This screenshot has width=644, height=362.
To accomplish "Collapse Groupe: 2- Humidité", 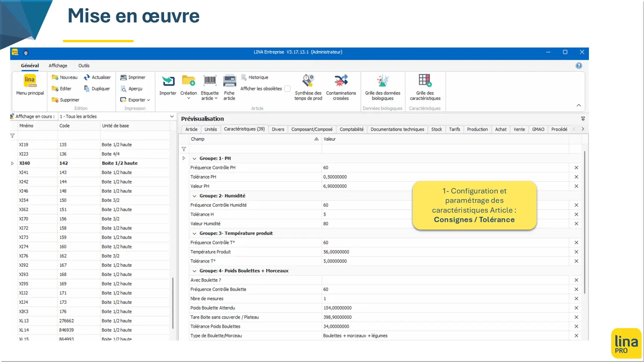I will (x=195, y=196).
